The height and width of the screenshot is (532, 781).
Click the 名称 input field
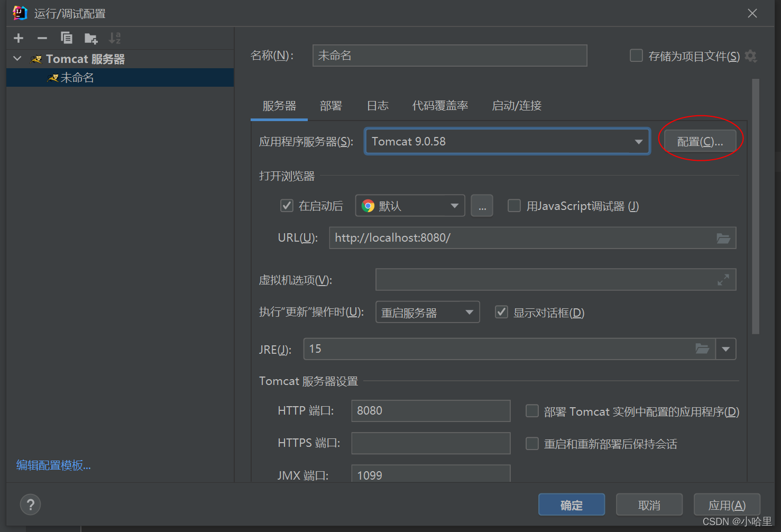[450, 56]
